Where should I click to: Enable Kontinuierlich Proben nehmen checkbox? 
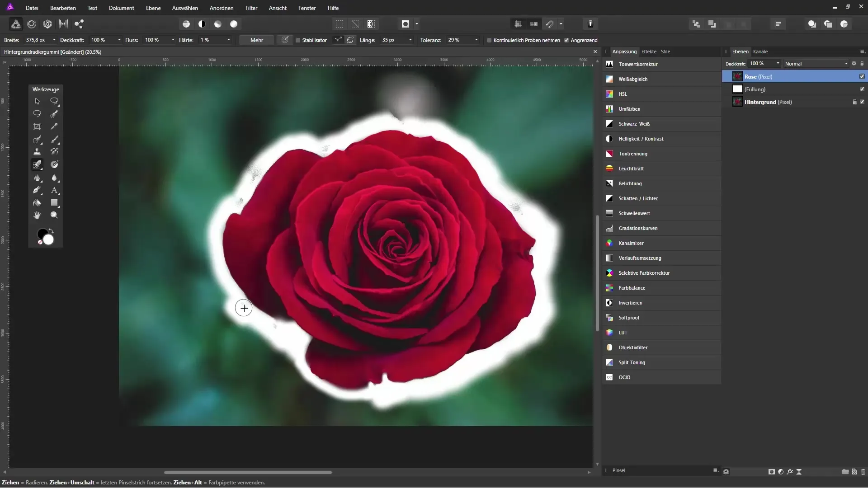click(x=489, y=40)
